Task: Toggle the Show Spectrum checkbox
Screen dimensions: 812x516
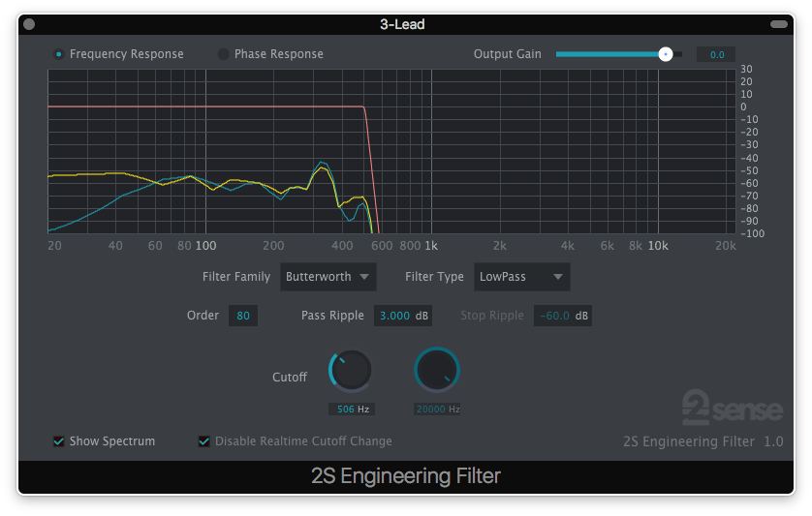Action: point(58,440)
